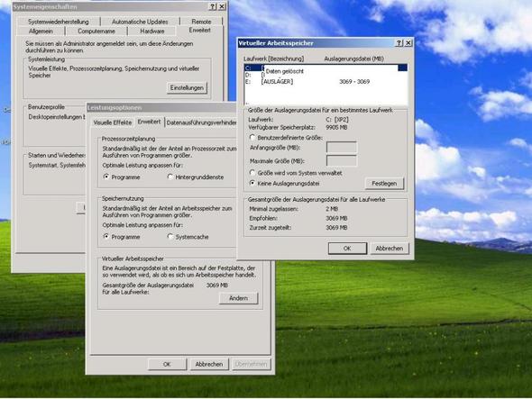
Task: Click the 3069 - 3069 pagefile value
Action: (x=354, y=82)
